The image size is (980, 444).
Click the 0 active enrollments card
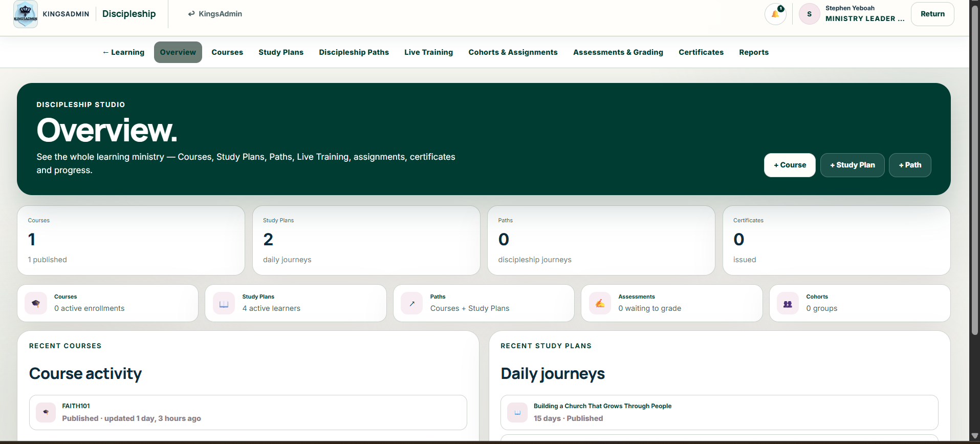coord(107,303)
